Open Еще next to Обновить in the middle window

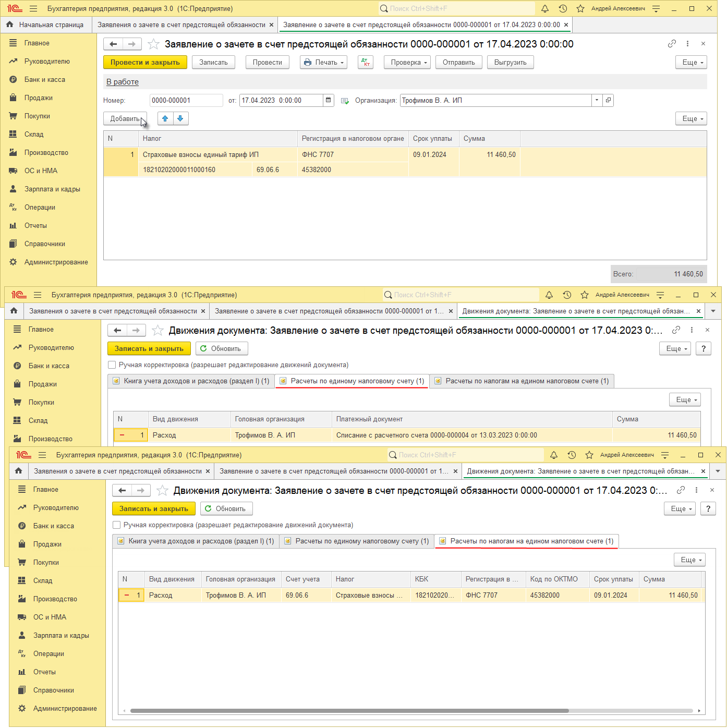pyautogui.click(x=675, y=349)
